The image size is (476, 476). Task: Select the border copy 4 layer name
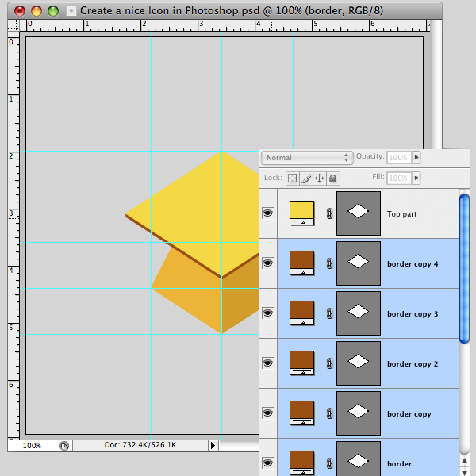[x=413, y=264]
